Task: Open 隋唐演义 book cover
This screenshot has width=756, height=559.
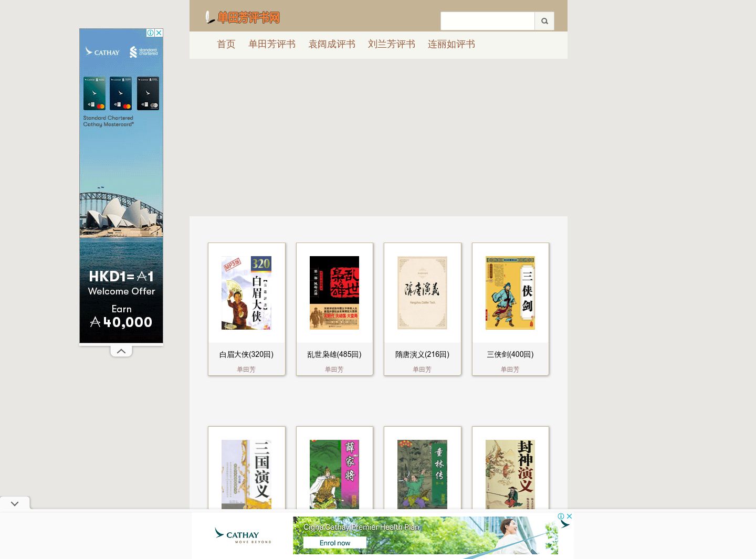Action: coord(422,293)
